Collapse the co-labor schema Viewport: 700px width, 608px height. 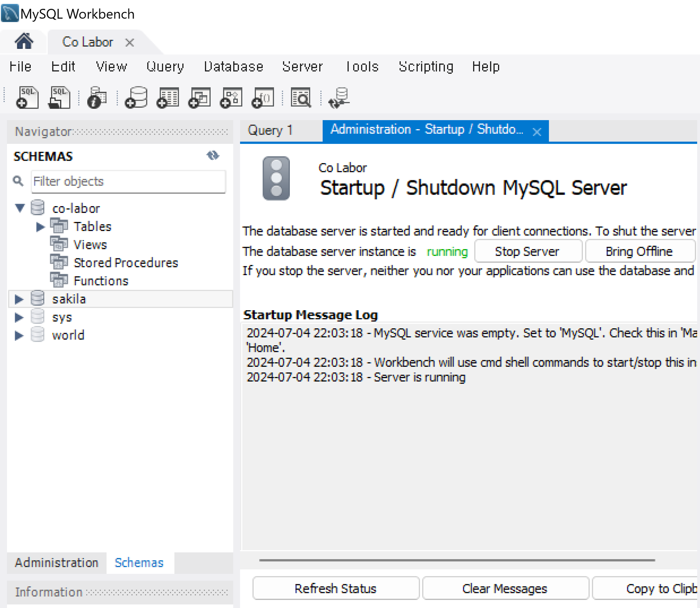point(20,208)
